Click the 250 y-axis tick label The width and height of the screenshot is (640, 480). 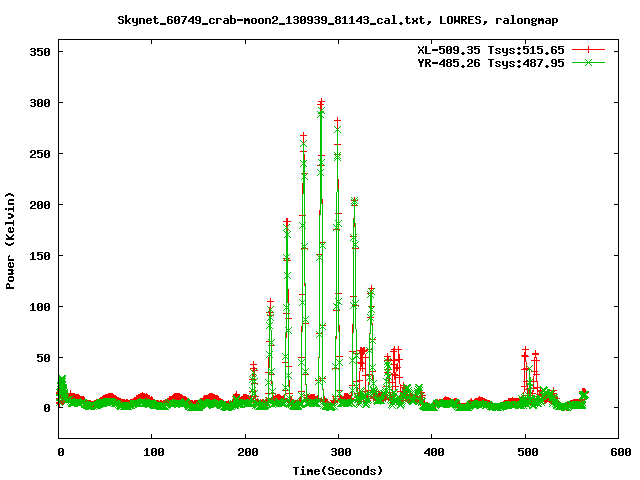40,154
